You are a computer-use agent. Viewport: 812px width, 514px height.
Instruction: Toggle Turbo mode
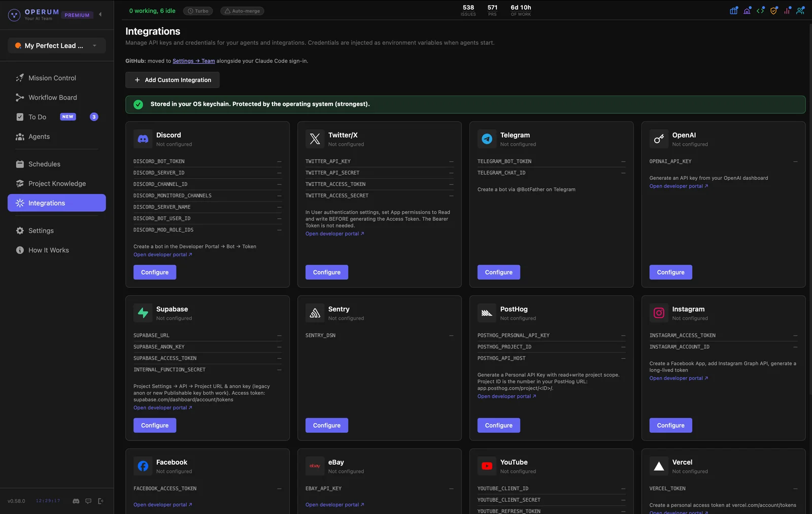(x=198, y=11)
